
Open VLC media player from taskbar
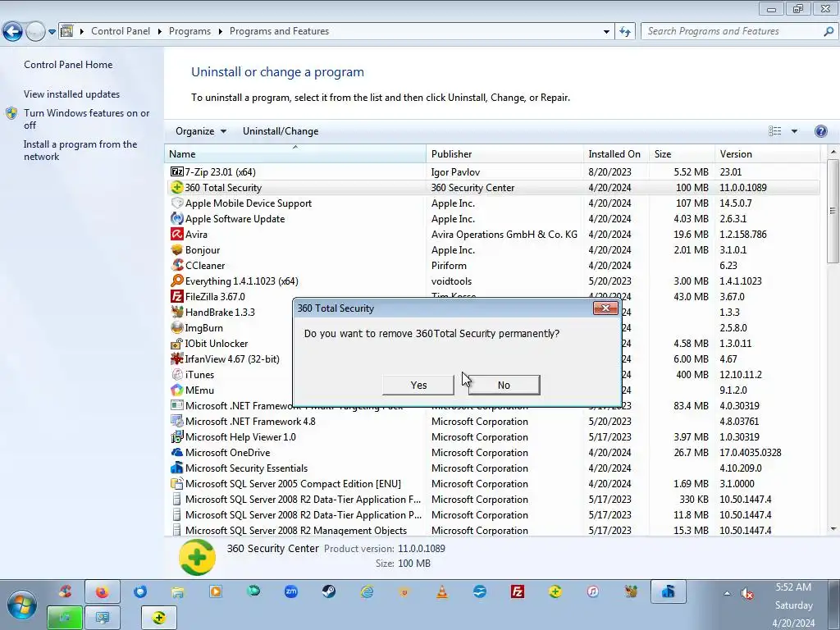(442, 591)
